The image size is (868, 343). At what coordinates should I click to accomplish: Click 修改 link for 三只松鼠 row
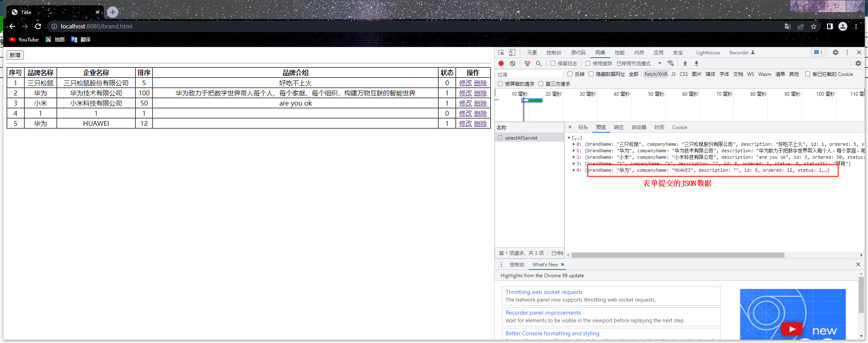pyautogui.click(x=465, y=83)
